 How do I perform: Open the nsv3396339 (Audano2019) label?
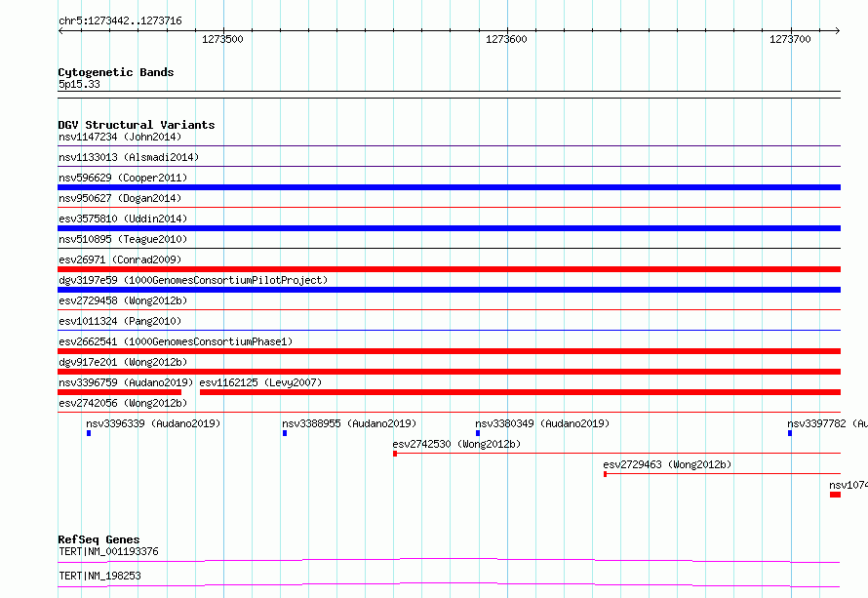[153, 423]
